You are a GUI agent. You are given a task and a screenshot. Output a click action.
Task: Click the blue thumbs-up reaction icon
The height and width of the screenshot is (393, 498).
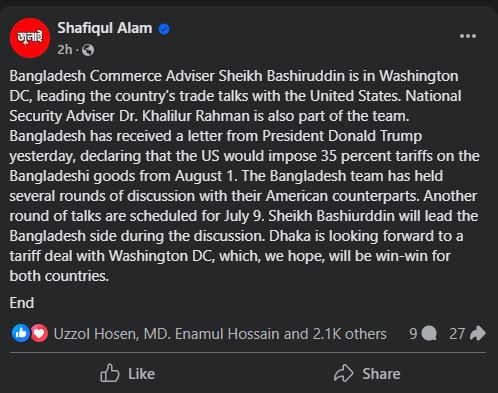[21, 333]
